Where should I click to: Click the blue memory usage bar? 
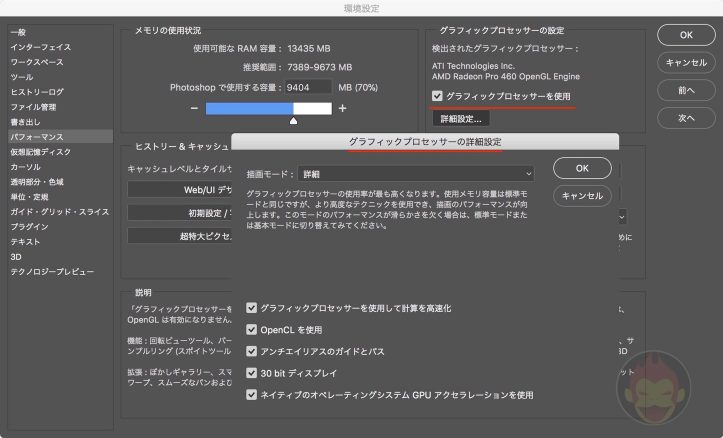click(249, 108)
